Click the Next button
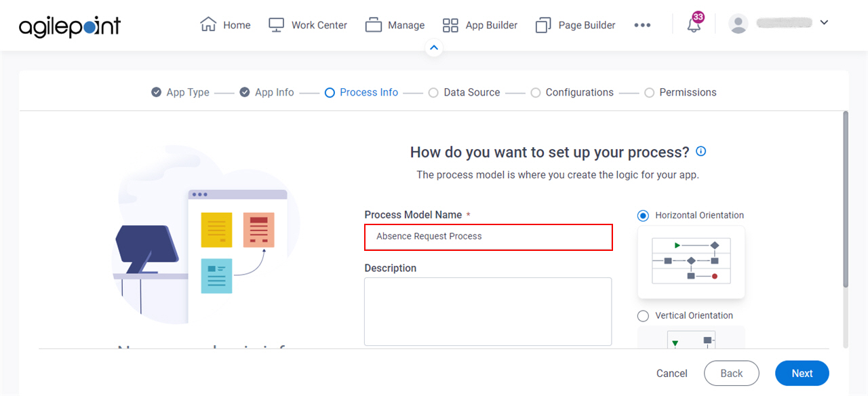Image resolution: width=868 pixels, height=396 pixels. tap(802, 374)
